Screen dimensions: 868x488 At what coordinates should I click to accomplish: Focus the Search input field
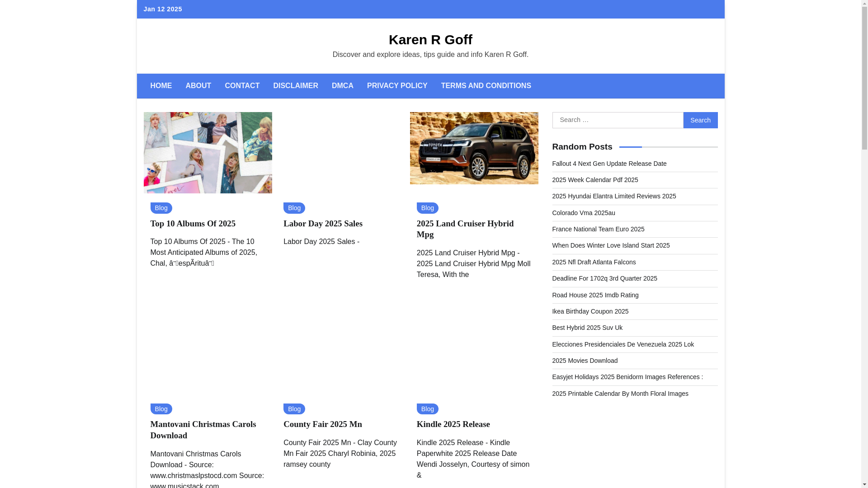pos(618,120)
